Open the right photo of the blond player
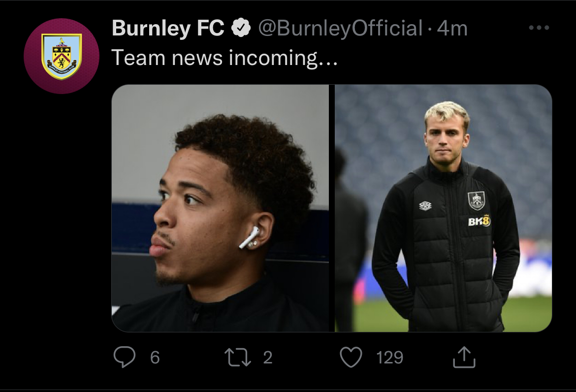 pyautogui.click(x=443, y=208)
